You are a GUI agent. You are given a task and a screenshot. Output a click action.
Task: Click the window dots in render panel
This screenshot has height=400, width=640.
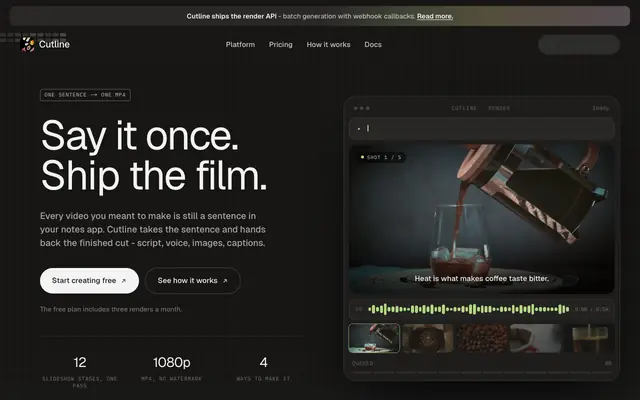362,108
